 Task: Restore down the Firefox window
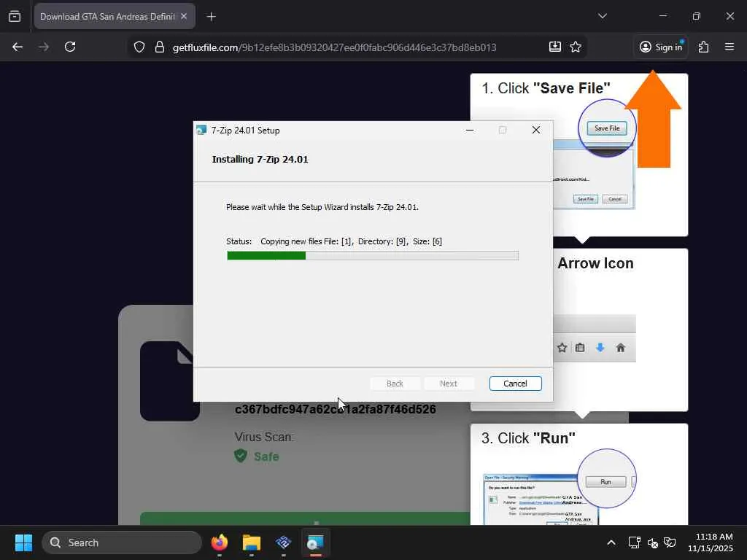coord(697,16)
